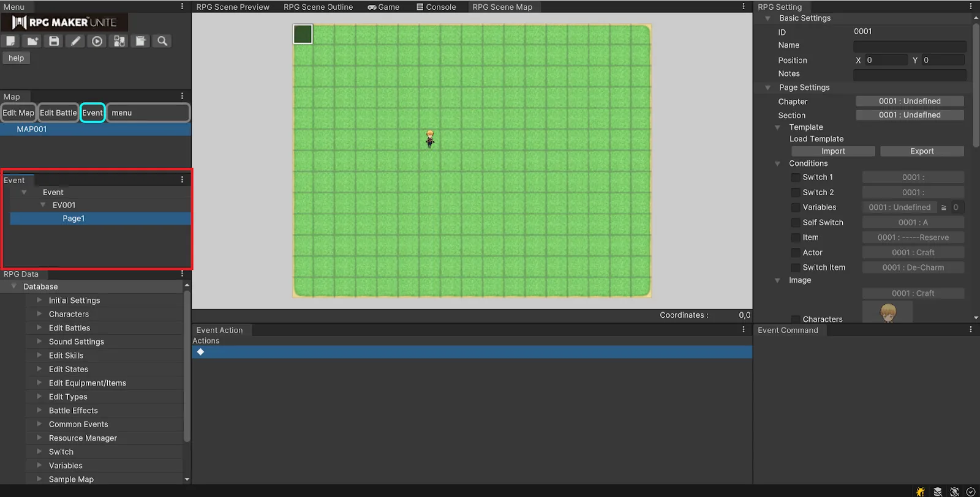
Task: Collapse the EV001 event tree node
Action: (x=43, y=205)
